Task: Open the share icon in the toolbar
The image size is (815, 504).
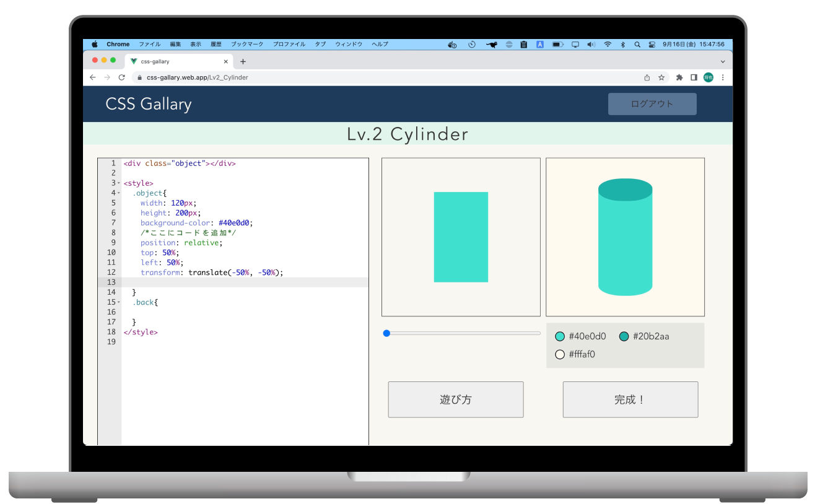Action: pyautogui.click(x=646, y=77)
